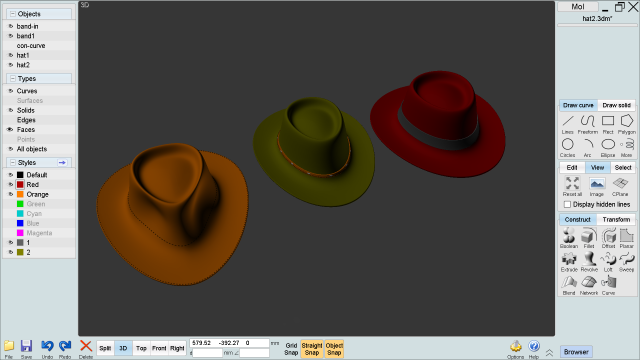Toggle Straight Snap off
This screenshot has height=360, width=640.
pyautogui.click(x=312, y=349)
